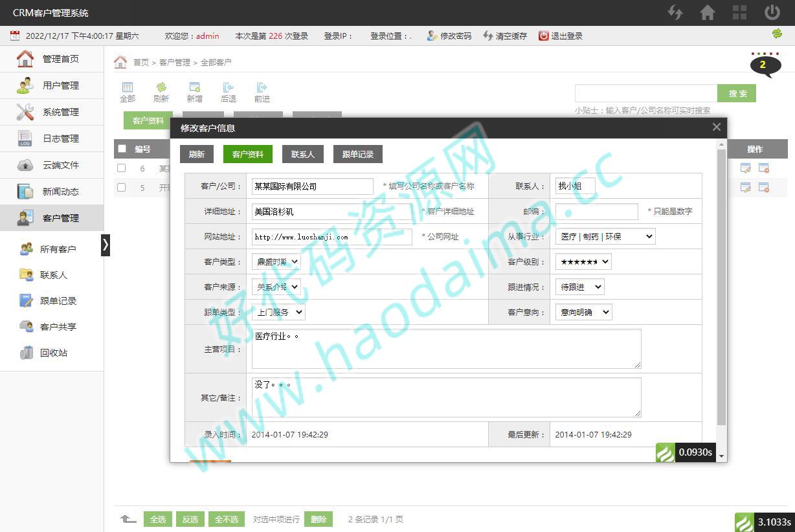Switch to dialog 跟单记录 tab
Screen dimensions: 795x532
pos(358,154)
